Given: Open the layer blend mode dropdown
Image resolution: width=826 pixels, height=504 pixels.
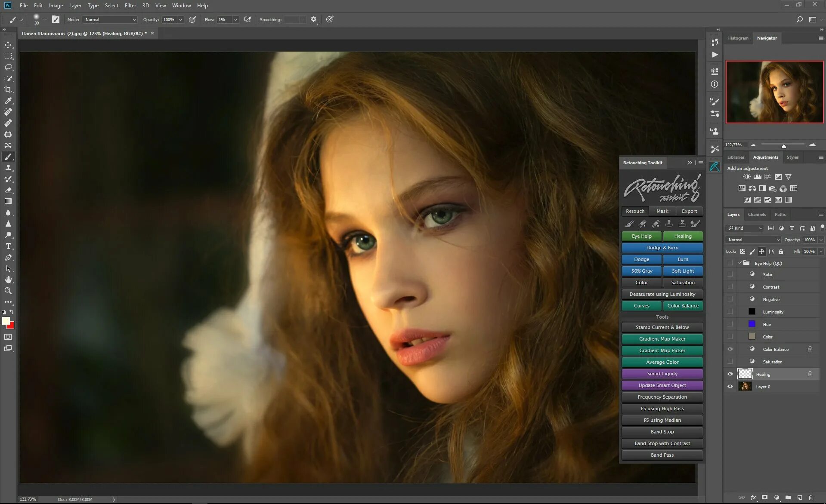Looking at the screenshot, I should pos(753,240).
